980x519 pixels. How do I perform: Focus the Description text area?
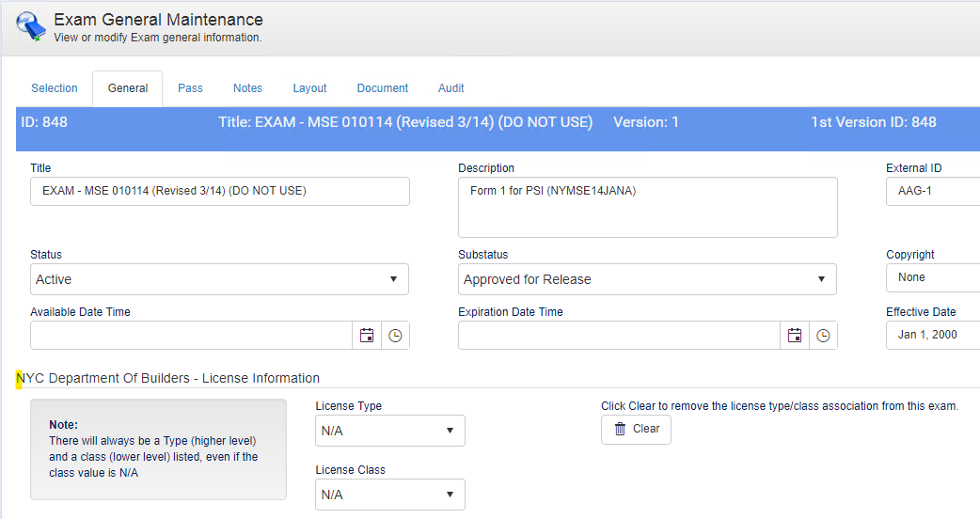(647, 207)
